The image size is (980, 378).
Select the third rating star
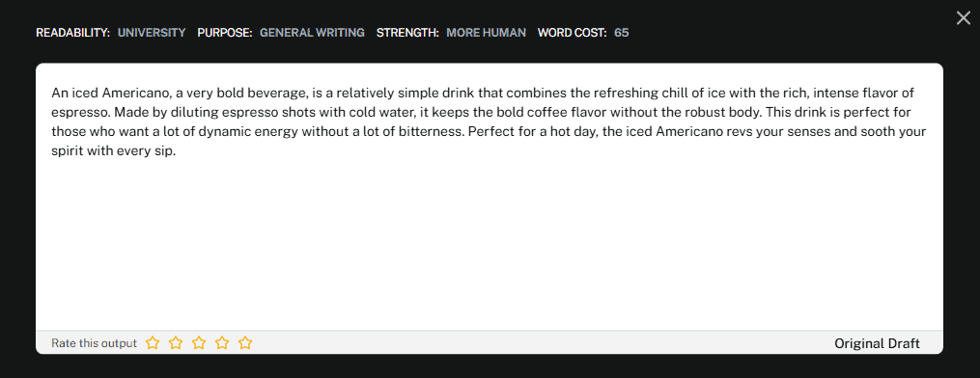coord(199,342)
